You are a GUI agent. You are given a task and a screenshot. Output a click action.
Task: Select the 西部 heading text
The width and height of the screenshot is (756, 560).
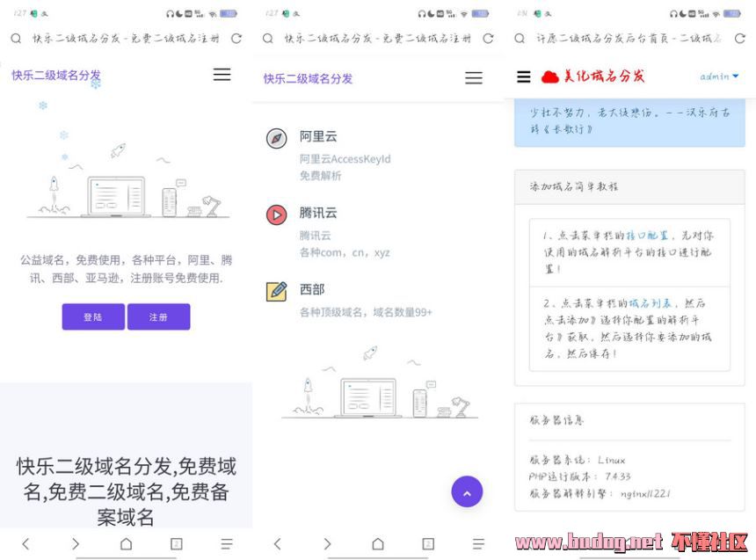(x=312, y=289)
